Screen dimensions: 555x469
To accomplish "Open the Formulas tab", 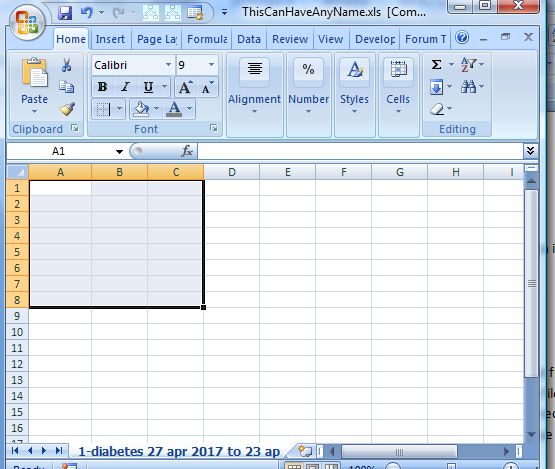I will click(207, 39).
